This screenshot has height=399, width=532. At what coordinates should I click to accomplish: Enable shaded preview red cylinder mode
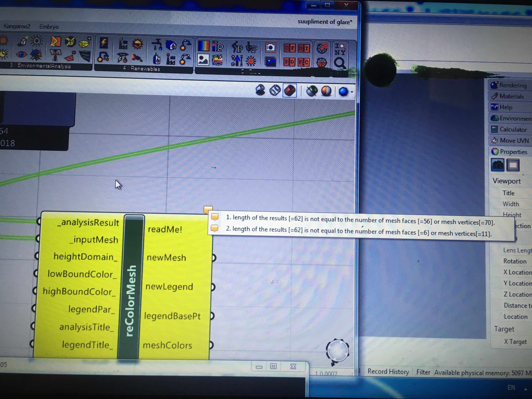[x=290, y=91]
